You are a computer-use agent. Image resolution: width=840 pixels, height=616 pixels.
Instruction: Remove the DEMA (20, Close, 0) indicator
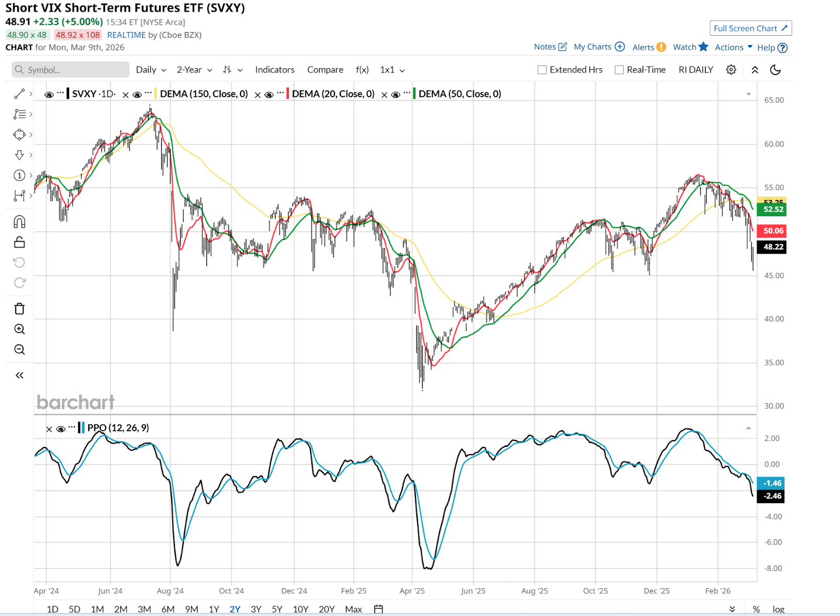pos(258,95)
